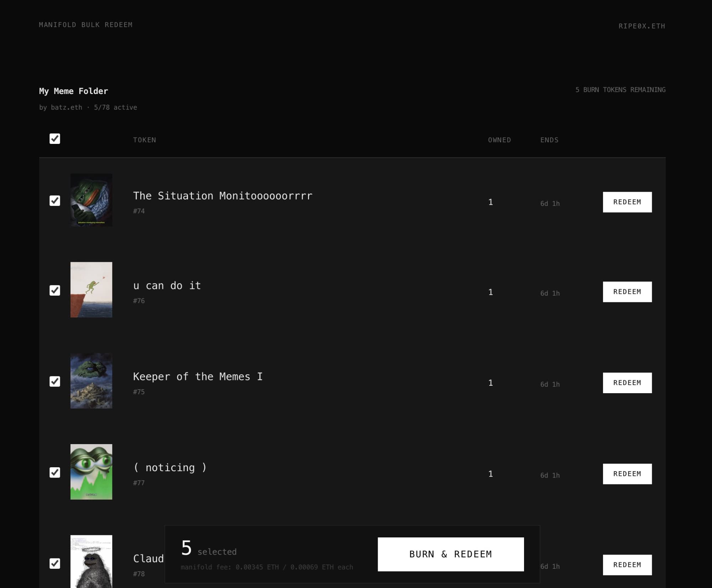Open the noticing green-eyes thumbnail
Screen dimensions: 712x588
(x=91, y=472)
